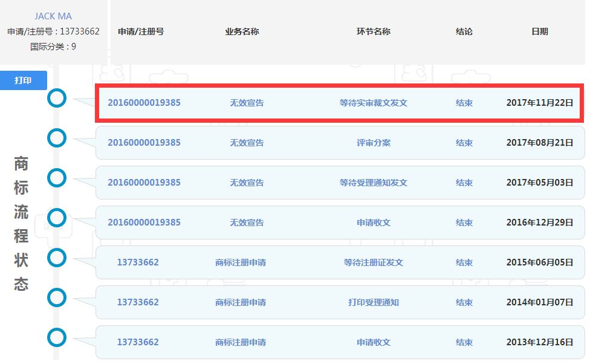Click 结束 in the 2017年05月03日 row
The width and height of the screenshot is (590, 364).
coord(464,183)
